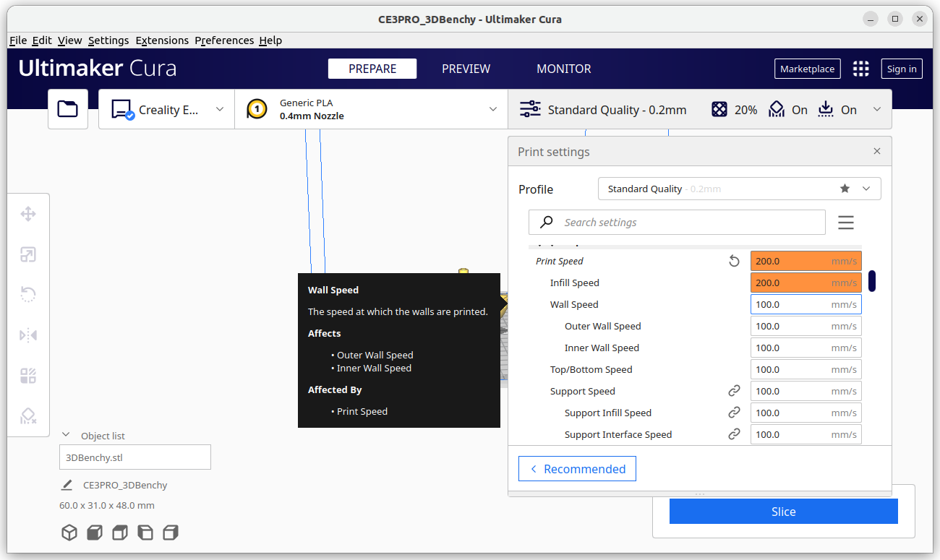
Task: Open Per Model Settings tool
Action: pos(28,376)
